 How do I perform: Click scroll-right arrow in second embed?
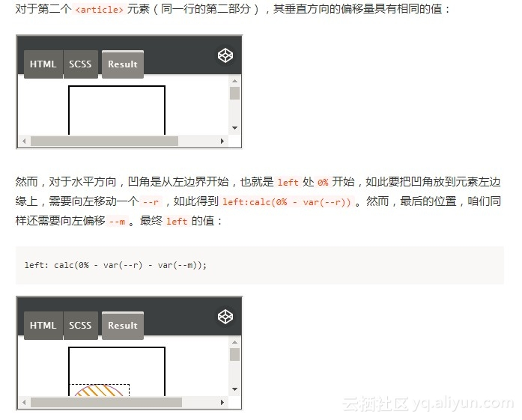222,402
